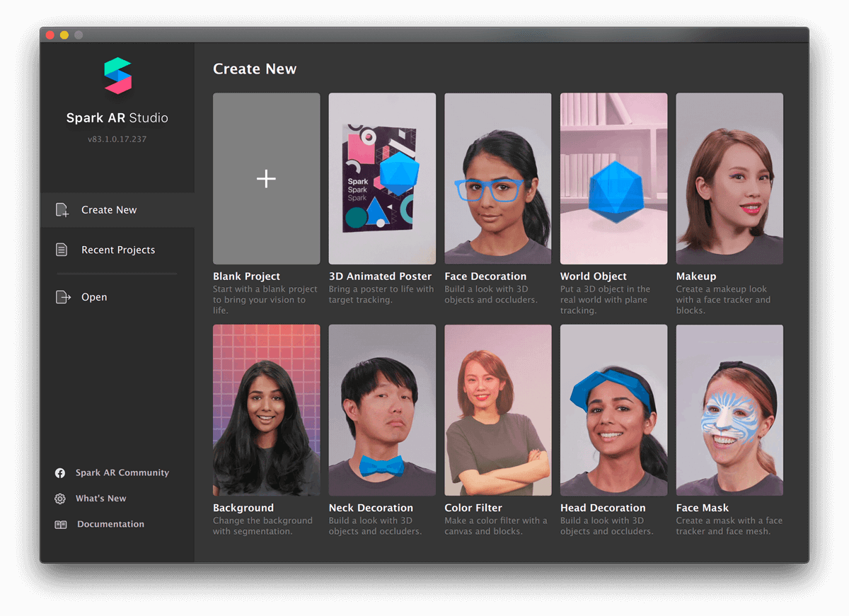Viewport: 849px width, 616px height.
Task: Click "Create a makeup look" description
Action: [x=723, y=300]
